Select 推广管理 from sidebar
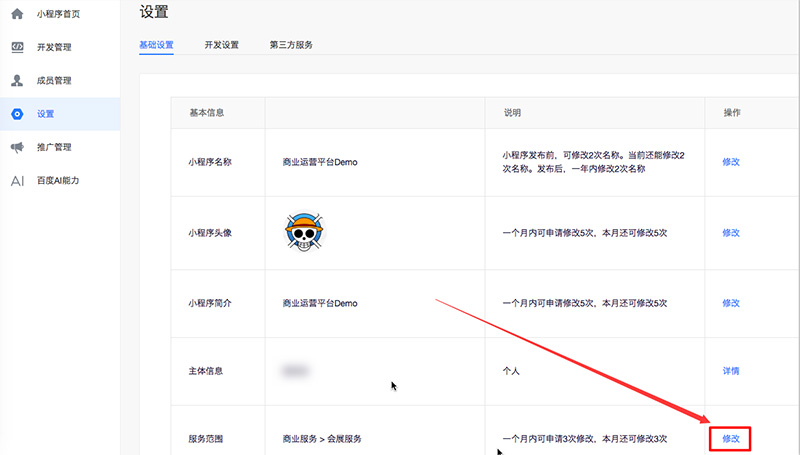This screenshot has width=800, height=455. [54, 147]
